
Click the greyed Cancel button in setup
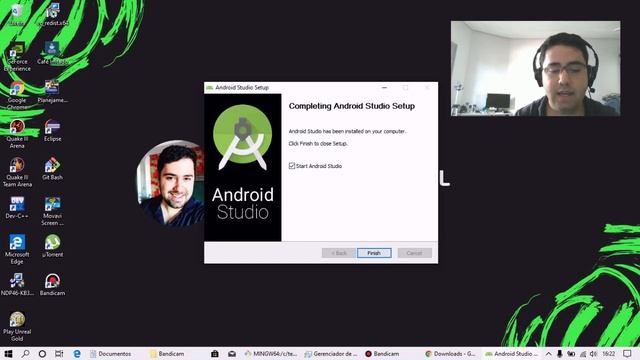coord(414,253)
